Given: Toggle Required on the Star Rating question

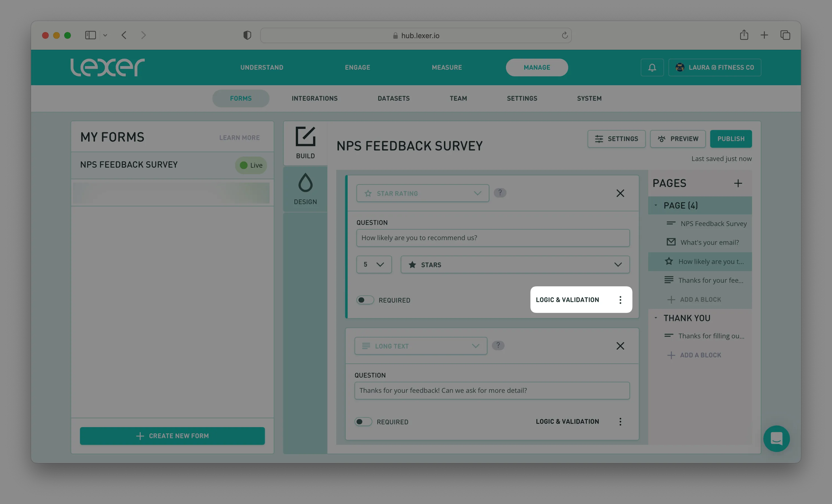Looking at the screenshot, I should pyautogui.click(x=365, y=300).
